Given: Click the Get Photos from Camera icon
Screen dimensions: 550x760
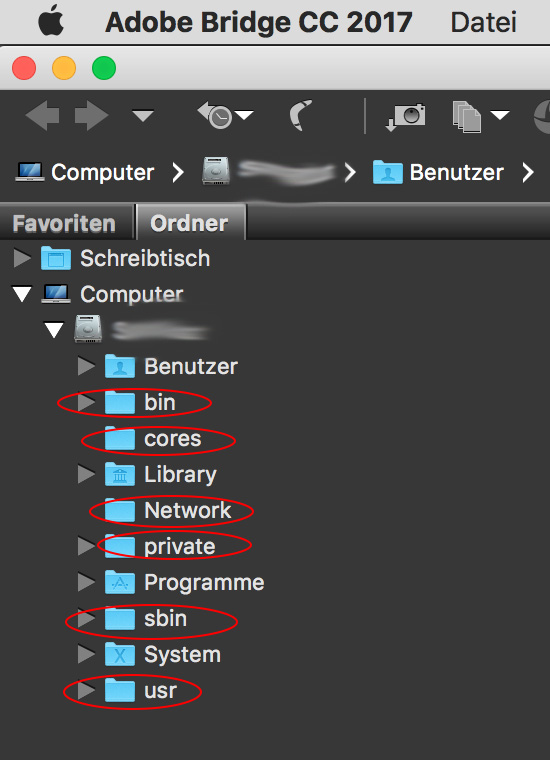Looking at the screenshot, I should pos(406,116).
